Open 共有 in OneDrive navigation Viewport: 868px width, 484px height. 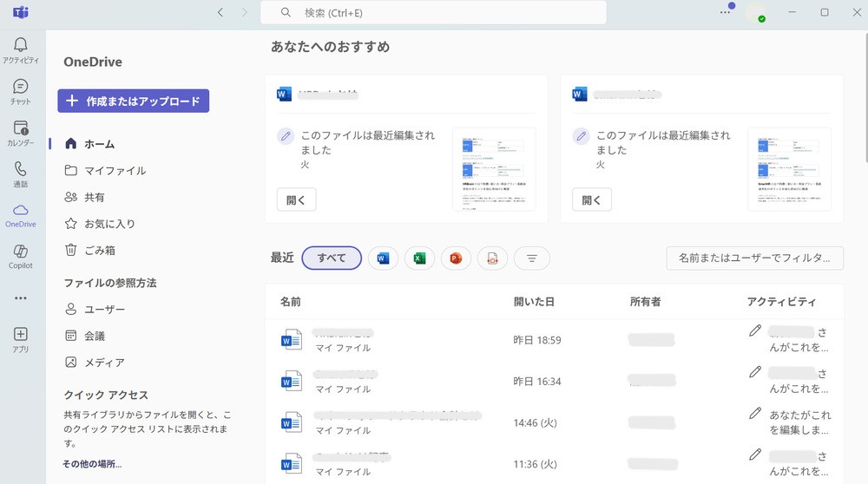[x=94, y=197]
